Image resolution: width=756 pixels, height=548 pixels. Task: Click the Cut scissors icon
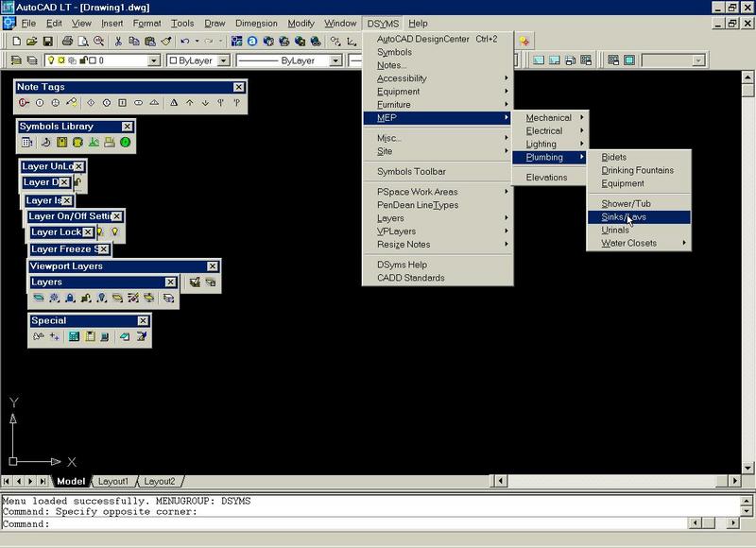point(118,42)
